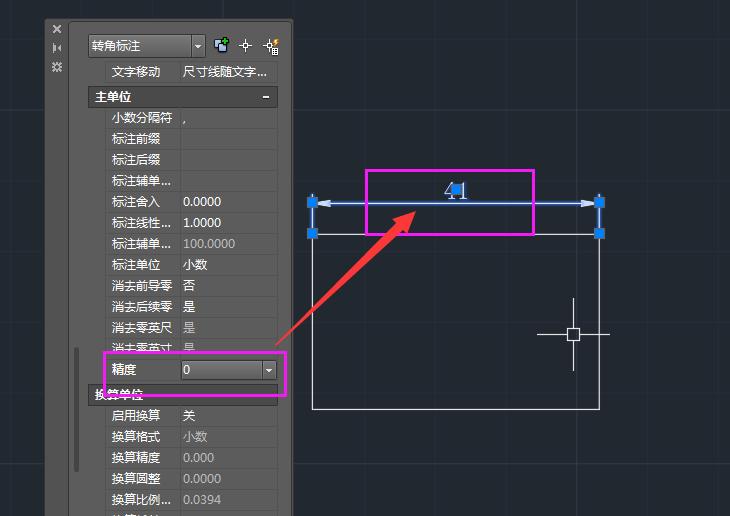Open the Quick Select icon
730x516 pixels.
point(271,46)
